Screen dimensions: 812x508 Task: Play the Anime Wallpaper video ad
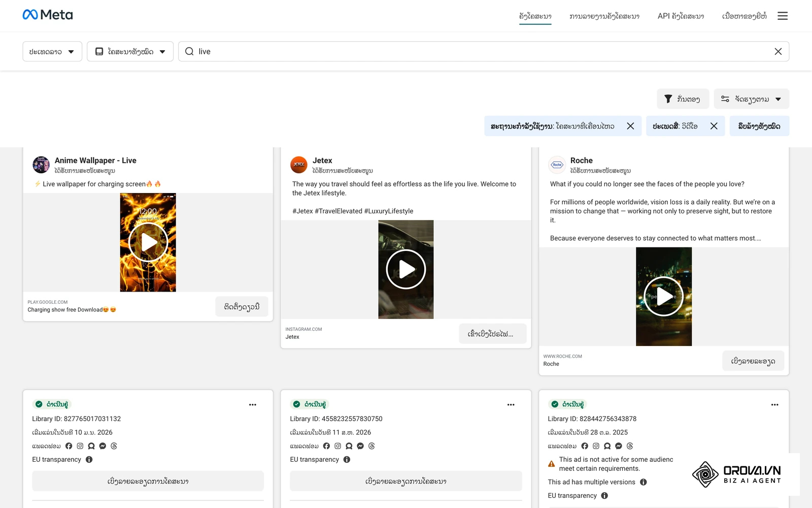pyautogui.click(x=148, y=242)
